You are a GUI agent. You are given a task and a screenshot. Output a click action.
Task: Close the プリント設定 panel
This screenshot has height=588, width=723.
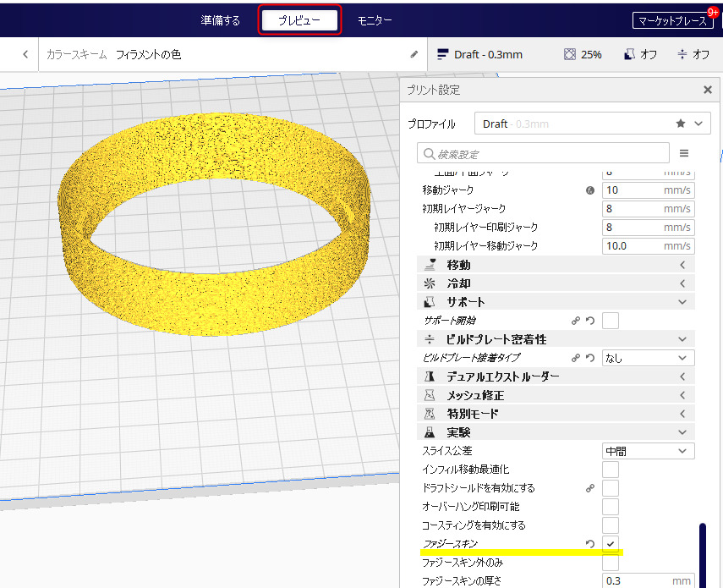708,90
